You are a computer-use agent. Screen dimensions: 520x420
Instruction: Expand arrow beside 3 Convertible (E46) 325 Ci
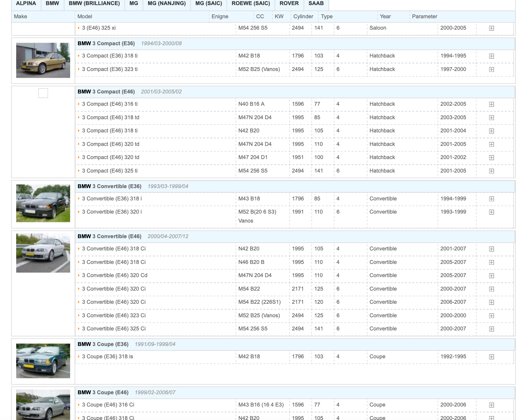click(x=79, y=329)
